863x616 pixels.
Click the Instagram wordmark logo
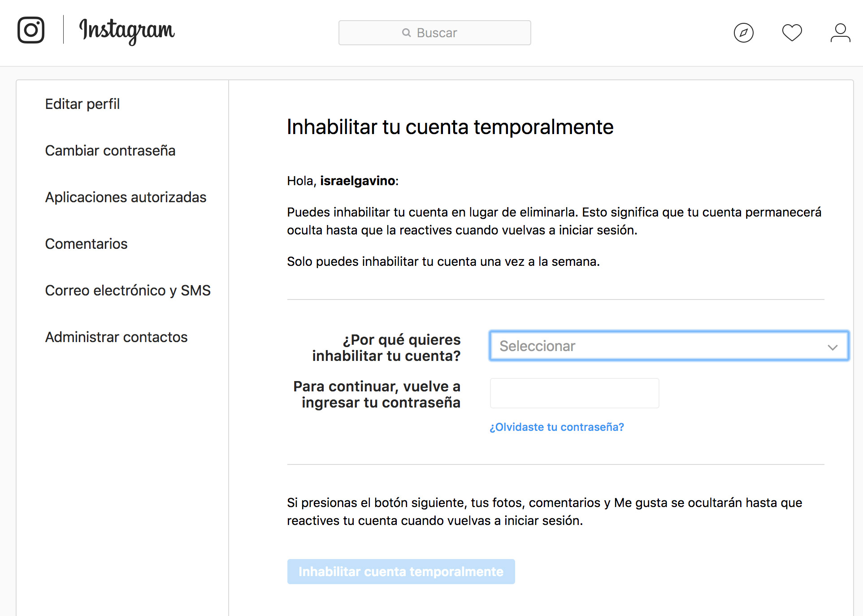pos(127,31)
